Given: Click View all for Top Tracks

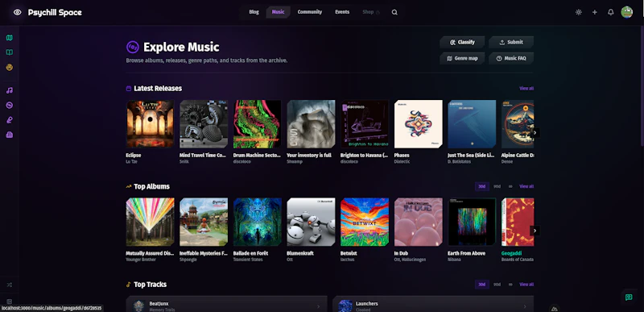Looking at the screenshot, I should (x=526, y=285).
